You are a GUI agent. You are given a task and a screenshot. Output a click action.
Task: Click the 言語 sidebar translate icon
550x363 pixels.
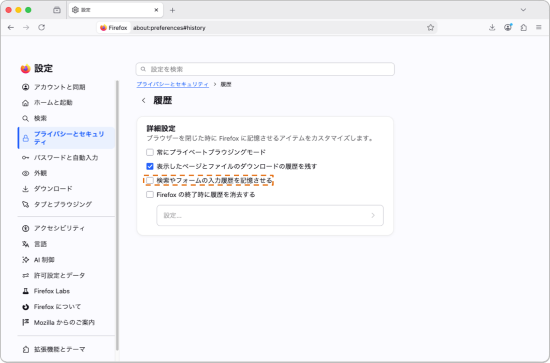25,244
